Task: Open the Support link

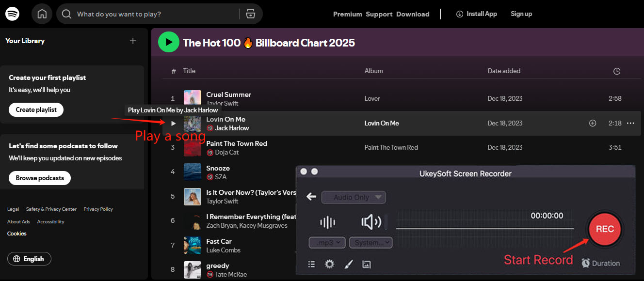Action: pos(379,14)
